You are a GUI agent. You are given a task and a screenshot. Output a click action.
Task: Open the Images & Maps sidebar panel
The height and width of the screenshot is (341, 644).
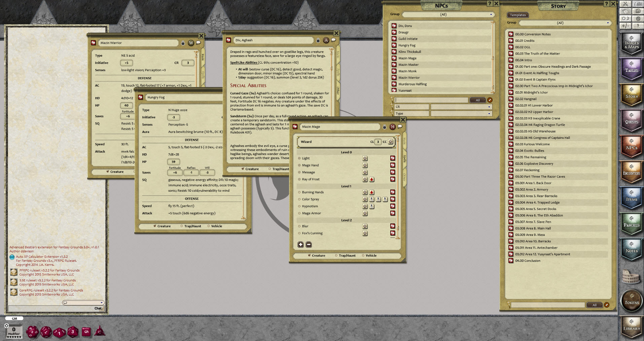click(631, 44)
